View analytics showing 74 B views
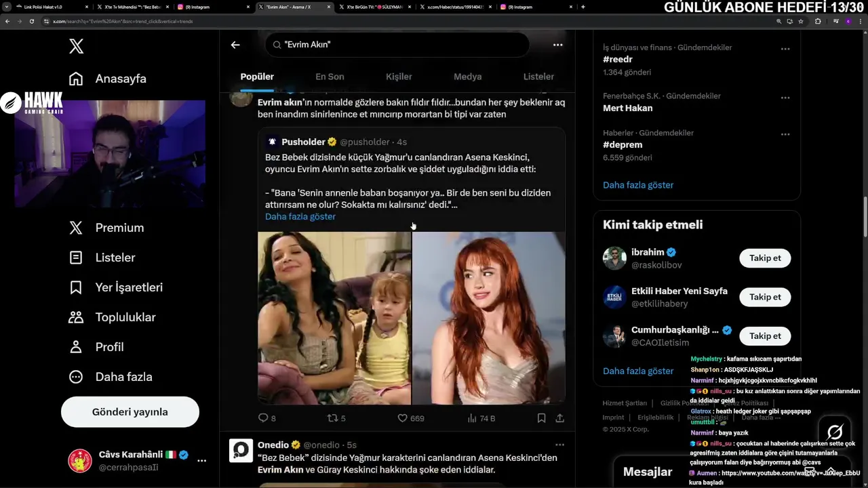 tap(481, 418)
